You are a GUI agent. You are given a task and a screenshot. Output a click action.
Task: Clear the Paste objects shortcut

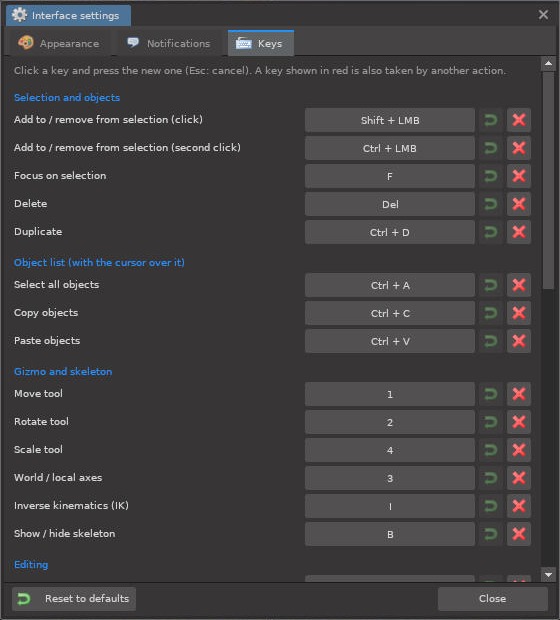coord(519,341)
